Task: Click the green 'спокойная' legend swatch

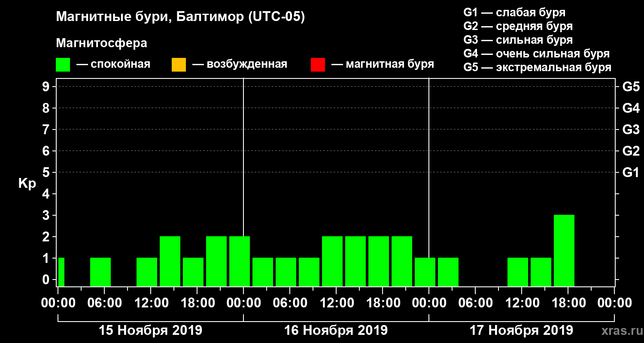Action: [x=63, y=65]
